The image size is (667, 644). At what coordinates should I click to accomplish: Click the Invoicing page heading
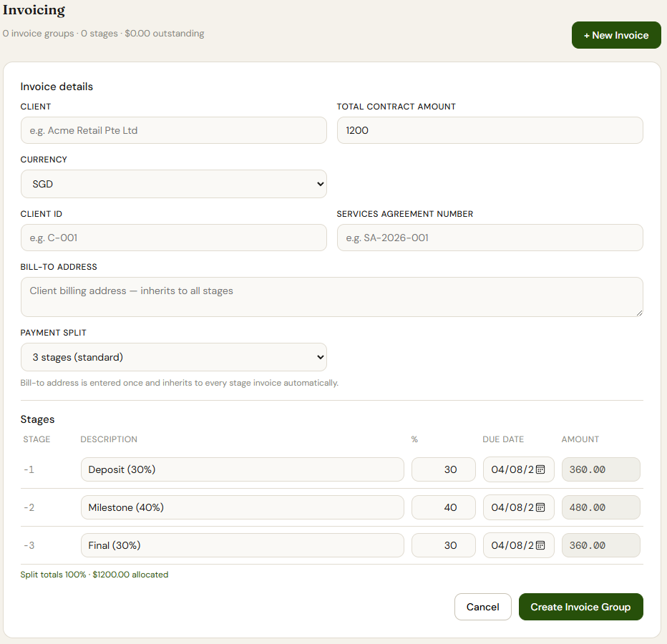point(34,10)
